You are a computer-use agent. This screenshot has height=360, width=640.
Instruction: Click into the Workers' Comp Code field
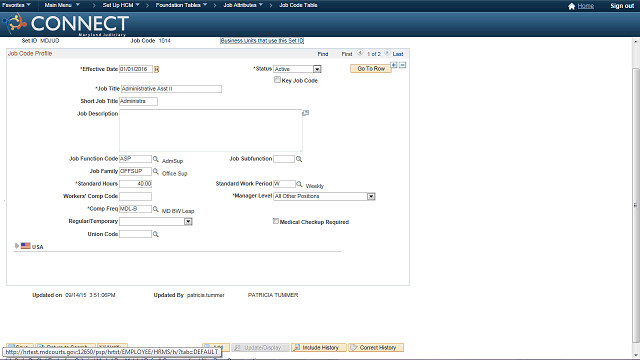click(x=135, y=196)
